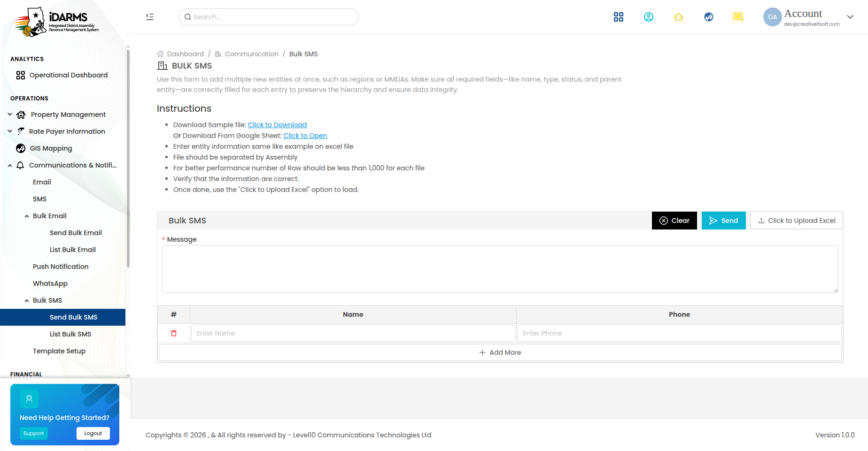
Task: Collapse the sidebar with the menu toggle icon
Action: pos(150,17)
